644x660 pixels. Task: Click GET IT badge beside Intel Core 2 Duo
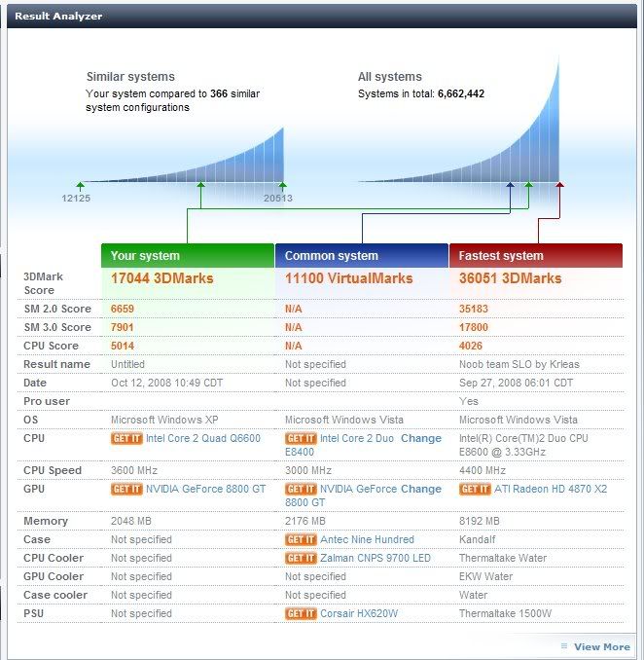point(301,439)
